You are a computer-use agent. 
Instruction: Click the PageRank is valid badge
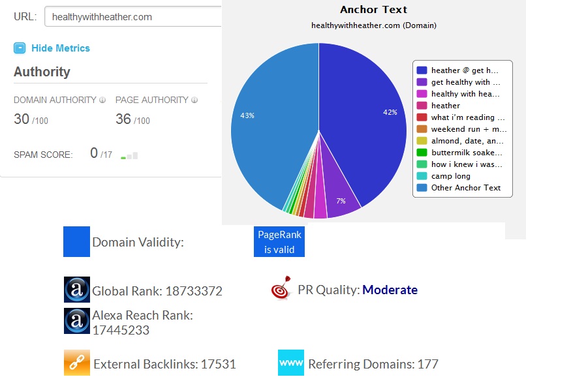(x=279, y=242)
